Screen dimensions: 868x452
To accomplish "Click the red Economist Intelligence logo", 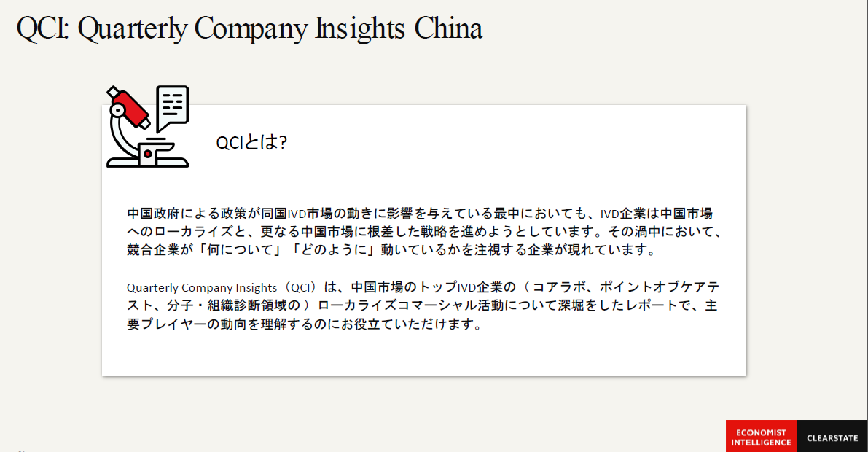I will [761, 437].
